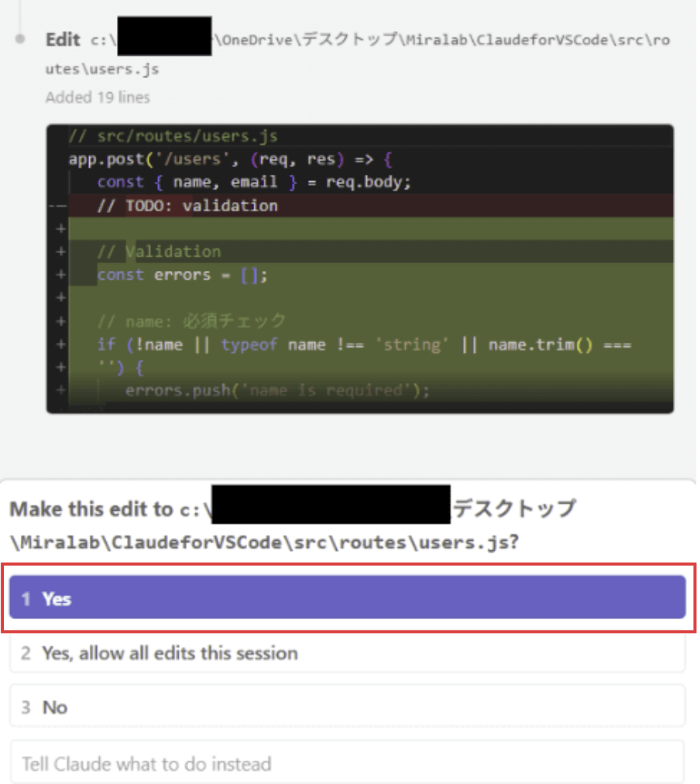Screen dimensions: 700x784
Task: Open the users.js path beside Edit
Action: tap(379, 54)
